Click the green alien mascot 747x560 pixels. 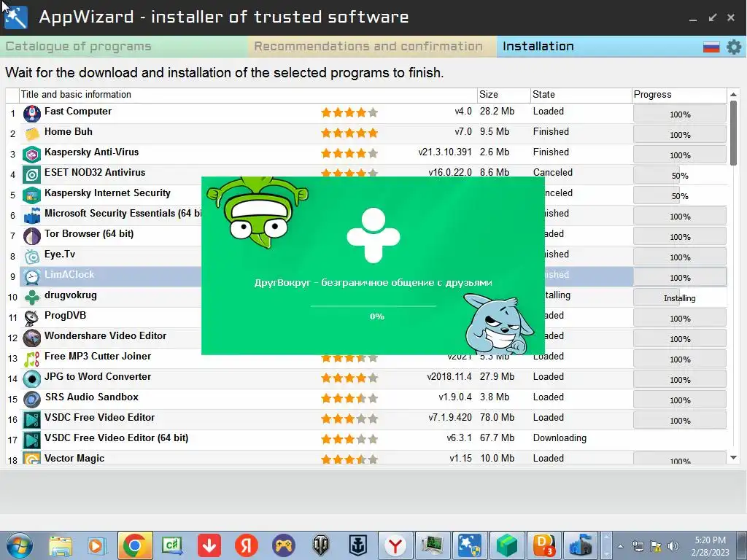pos(258,212)
